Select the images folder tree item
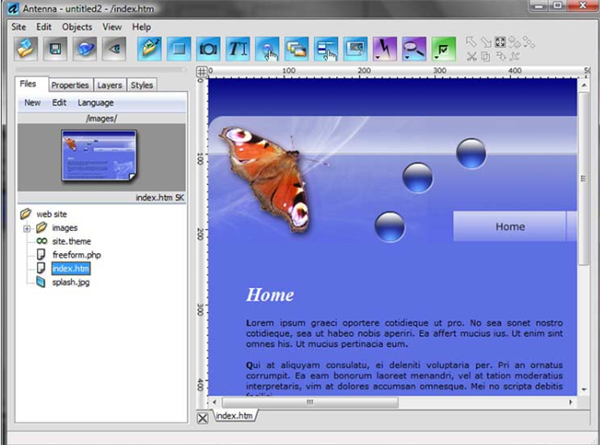The width and height of the screenshot is (600, 445). [x=65, y=228]
